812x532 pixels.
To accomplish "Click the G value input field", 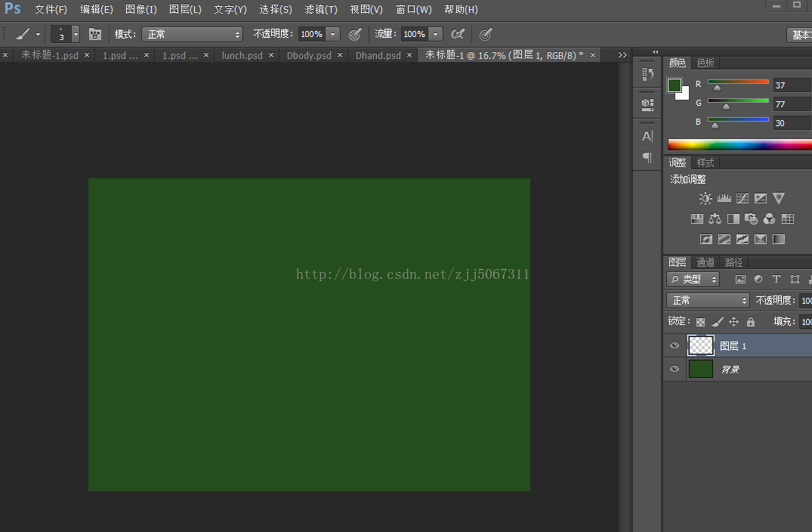I will click(792, 104).
